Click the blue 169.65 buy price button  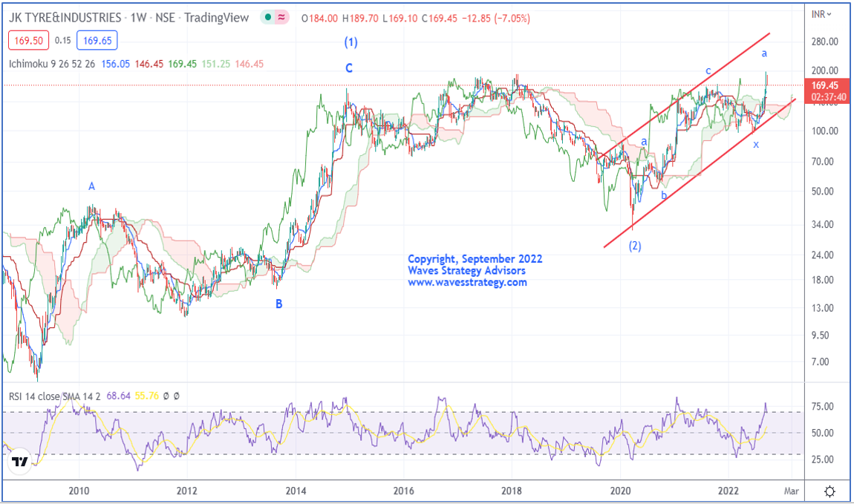97,40
